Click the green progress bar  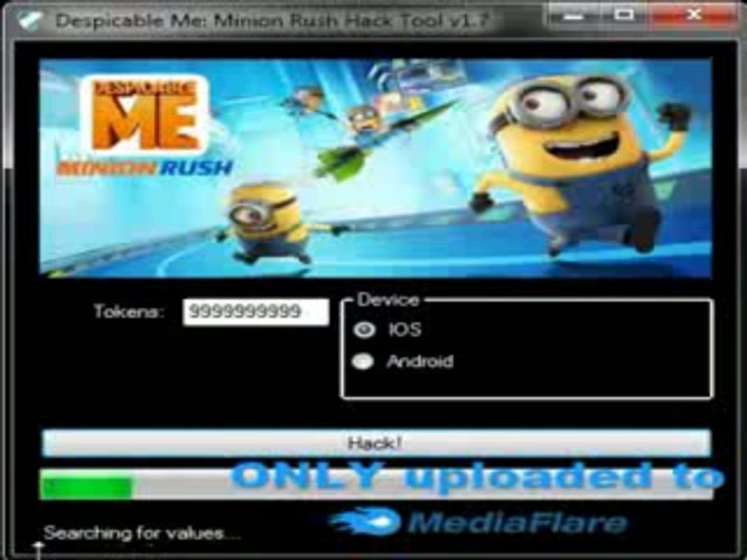tap(377, 485)
